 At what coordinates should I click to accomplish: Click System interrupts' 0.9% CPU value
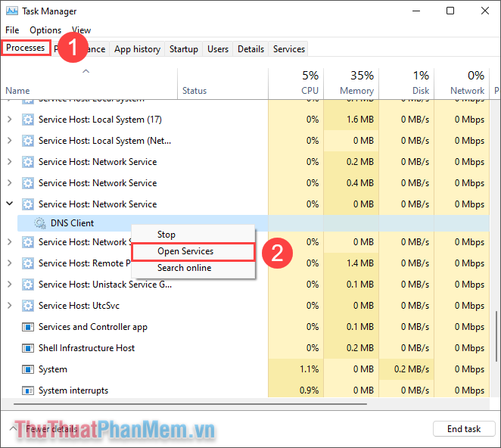coord(309,390)
